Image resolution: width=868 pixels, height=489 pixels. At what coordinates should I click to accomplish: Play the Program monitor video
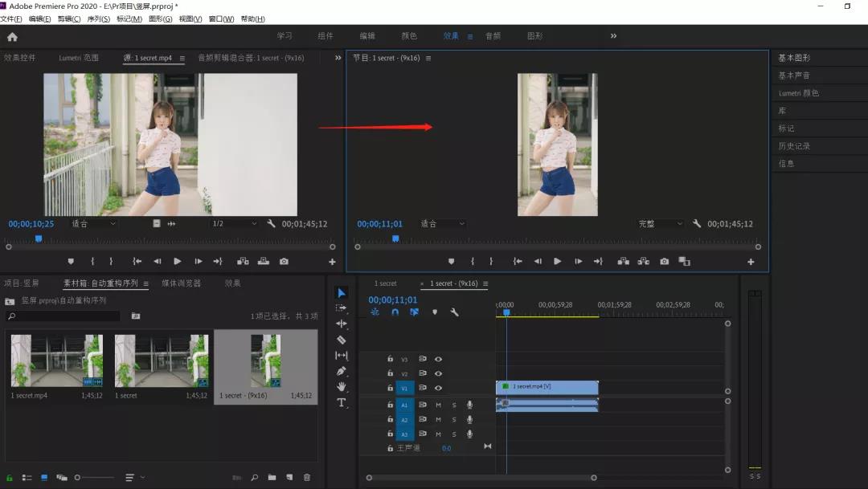tap(557, 262)
